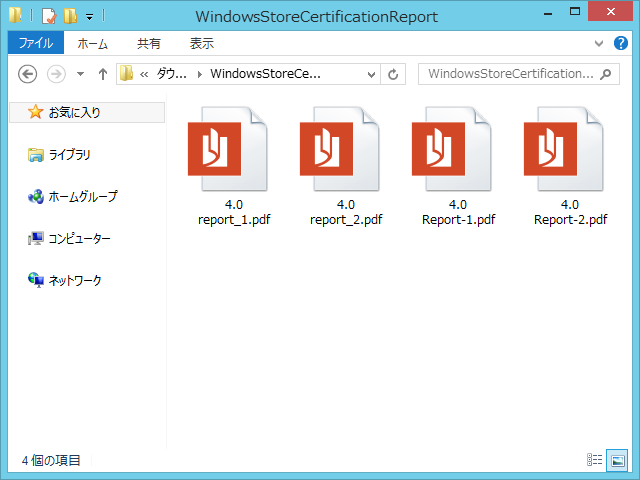640x480 pixels.
Task: Click the network globe icon
Action: coord(36,280)
